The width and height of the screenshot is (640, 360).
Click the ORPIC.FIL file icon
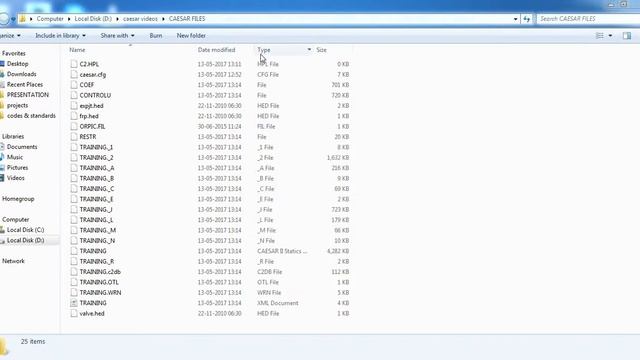click(x=74, y=126)
